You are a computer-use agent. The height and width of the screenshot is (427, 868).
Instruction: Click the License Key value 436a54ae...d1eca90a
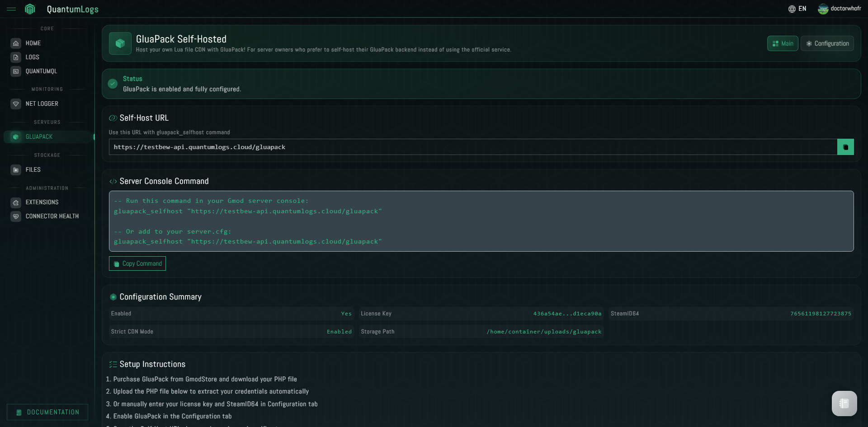567,314
